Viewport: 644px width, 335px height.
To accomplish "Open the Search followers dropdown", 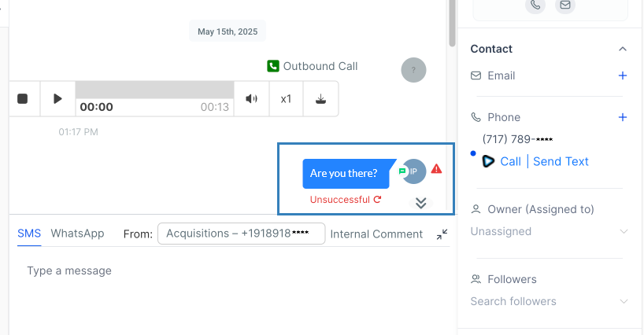I will tap(549, 301).
